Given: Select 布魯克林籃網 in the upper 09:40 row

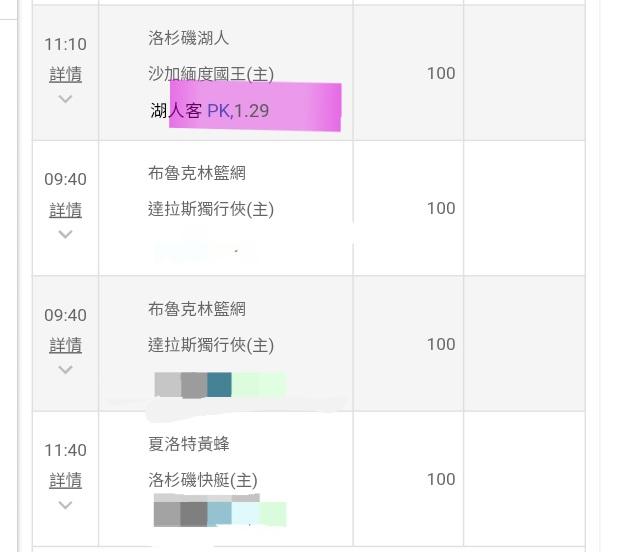Looking at the screenshot, I should pyautogui.click(x=196, y=173).
